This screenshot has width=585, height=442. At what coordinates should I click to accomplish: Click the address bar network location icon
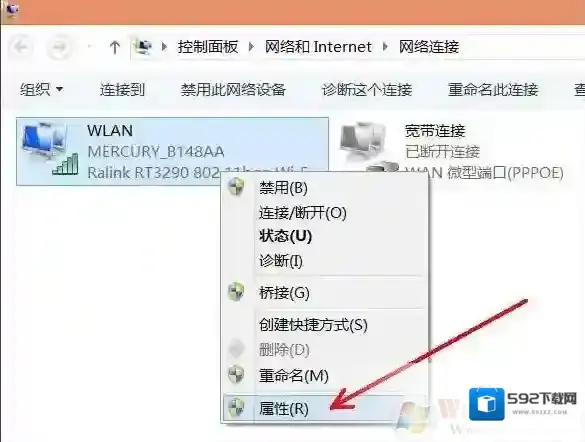144,47
